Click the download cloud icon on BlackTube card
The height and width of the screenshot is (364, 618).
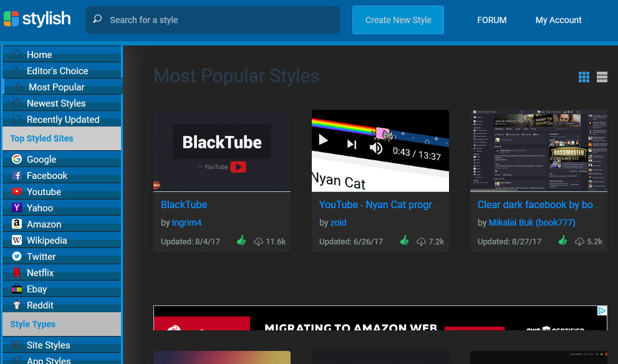coord(258,241)
